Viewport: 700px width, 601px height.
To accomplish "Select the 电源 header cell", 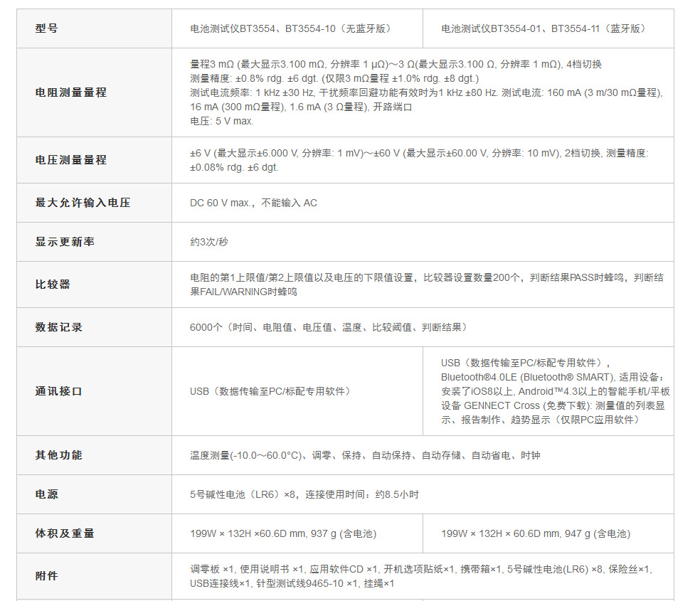I will 94,494.
